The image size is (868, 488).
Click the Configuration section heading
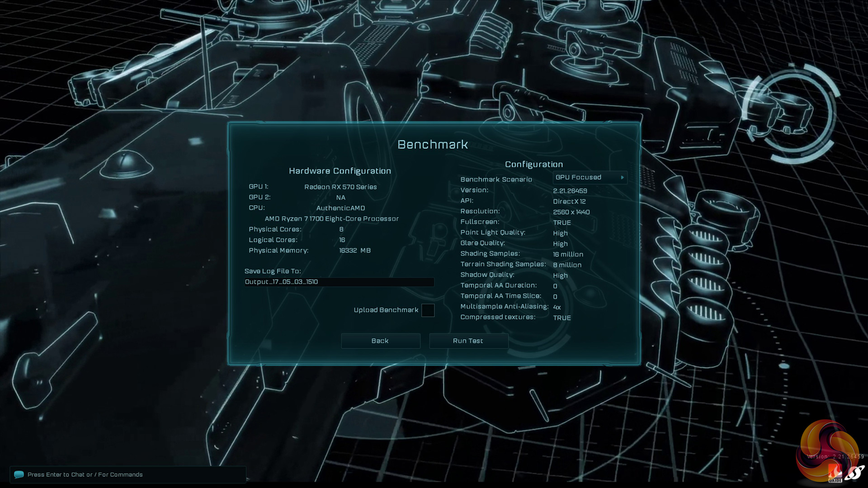(x=534, y=164)
